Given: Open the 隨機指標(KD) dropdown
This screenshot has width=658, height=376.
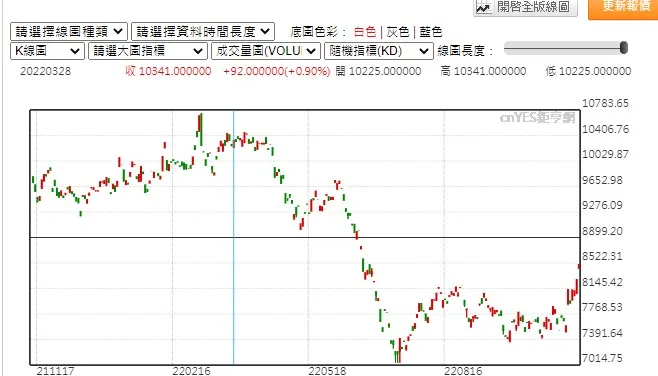Looking at the screenshot, I should click(x=379, y=51).
